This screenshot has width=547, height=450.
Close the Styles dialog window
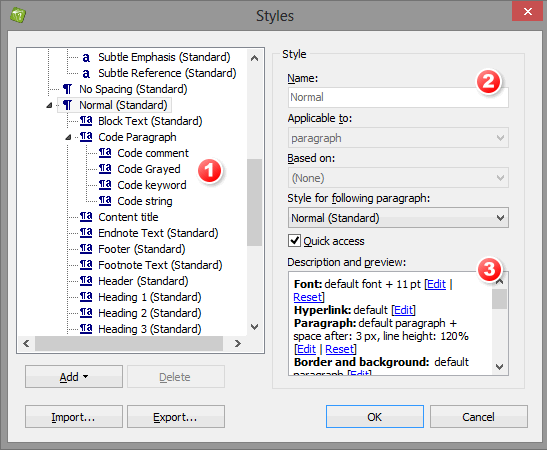[x=527, y=12]
